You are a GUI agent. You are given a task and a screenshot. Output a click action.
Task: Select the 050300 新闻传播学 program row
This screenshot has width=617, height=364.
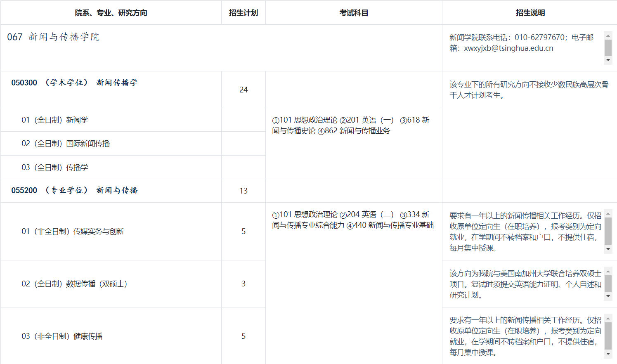pyautogui.click(x=74, y=83)
